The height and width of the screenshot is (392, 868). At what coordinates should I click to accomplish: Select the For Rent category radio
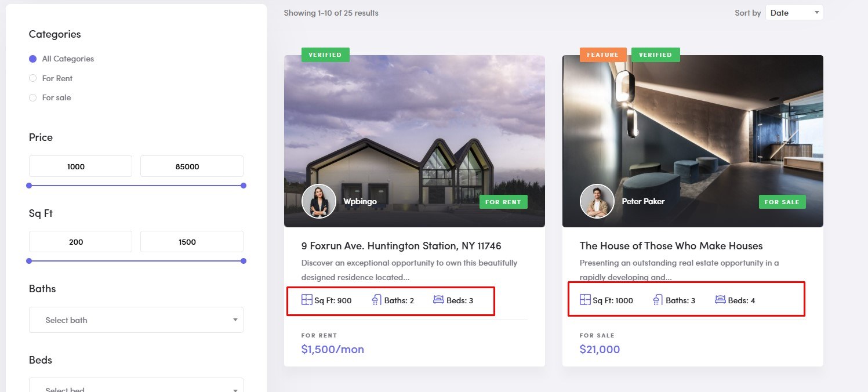[32, 78]
